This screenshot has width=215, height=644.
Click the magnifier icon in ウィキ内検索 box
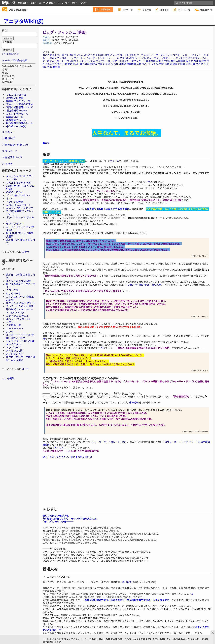point(177,3)
